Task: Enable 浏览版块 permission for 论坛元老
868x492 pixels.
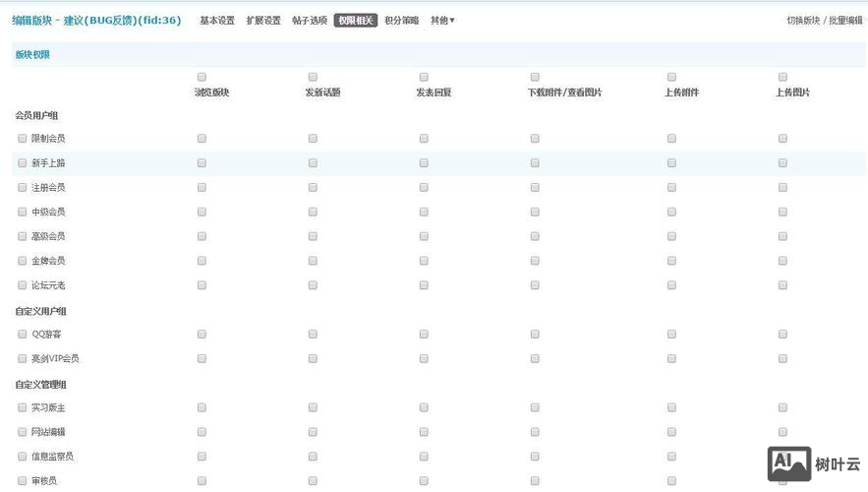Action: (x=202, y=284)
